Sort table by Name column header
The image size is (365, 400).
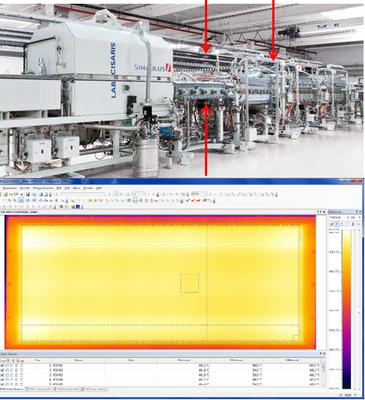click(x=78, y=360)
